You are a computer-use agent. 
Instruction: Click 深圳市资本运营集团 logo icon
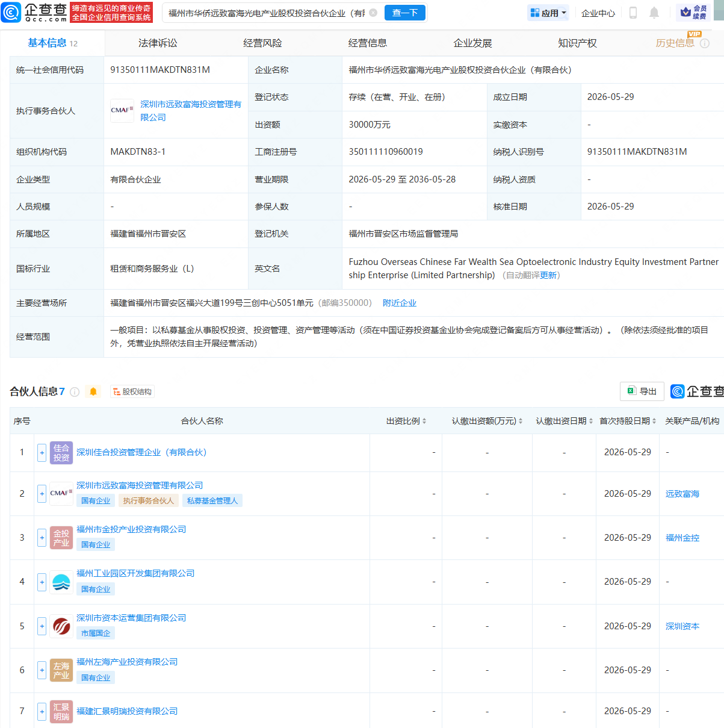(x=61, y=626)
